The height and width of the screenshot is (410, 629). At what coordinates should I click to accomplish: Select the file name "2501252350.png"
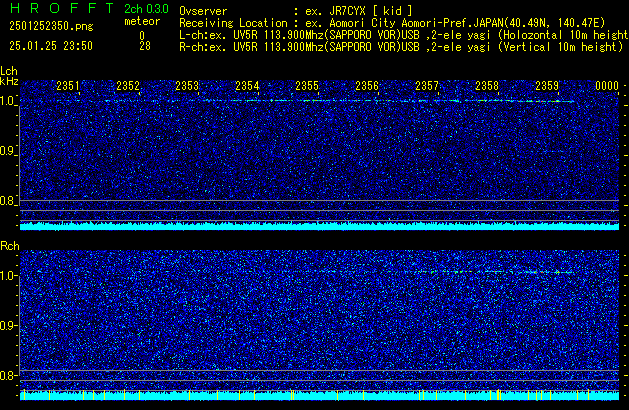[51, 26]
